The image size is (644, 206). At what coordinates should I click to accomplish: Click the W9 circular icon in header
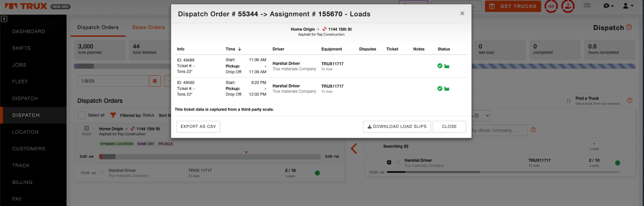551,6
